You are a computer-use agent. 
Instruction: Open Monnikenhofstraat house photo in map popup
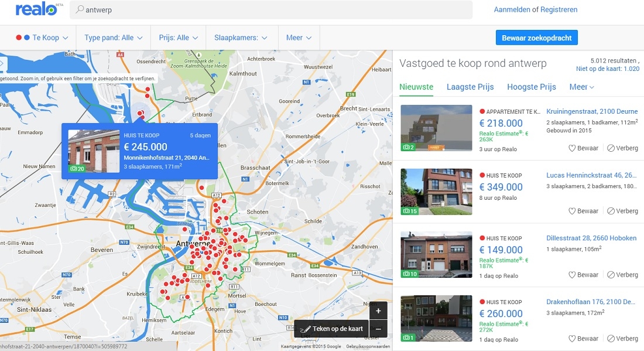pos(94,151)
